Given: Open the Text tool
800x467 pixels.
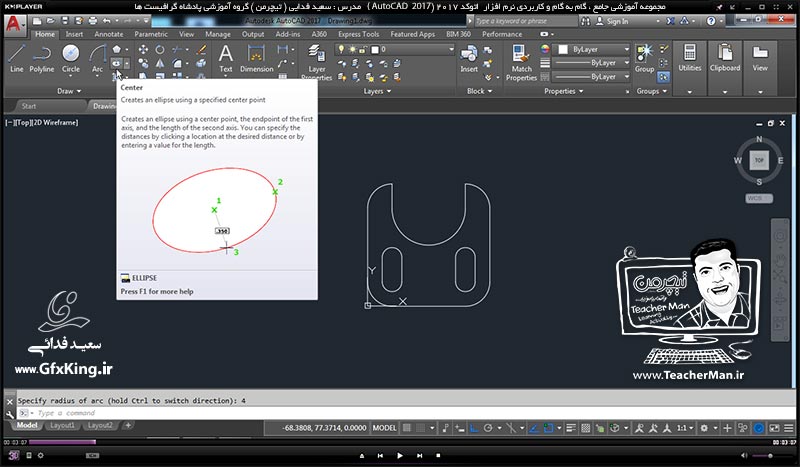Looking at the screenshot, I should click(x=226, y=58).
